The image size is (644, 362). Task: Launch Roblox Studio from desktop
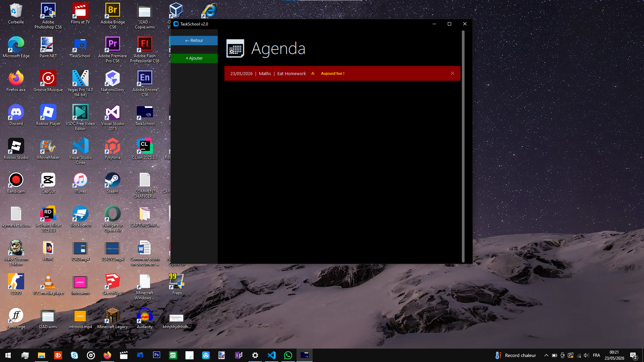[x=16, y=149]
